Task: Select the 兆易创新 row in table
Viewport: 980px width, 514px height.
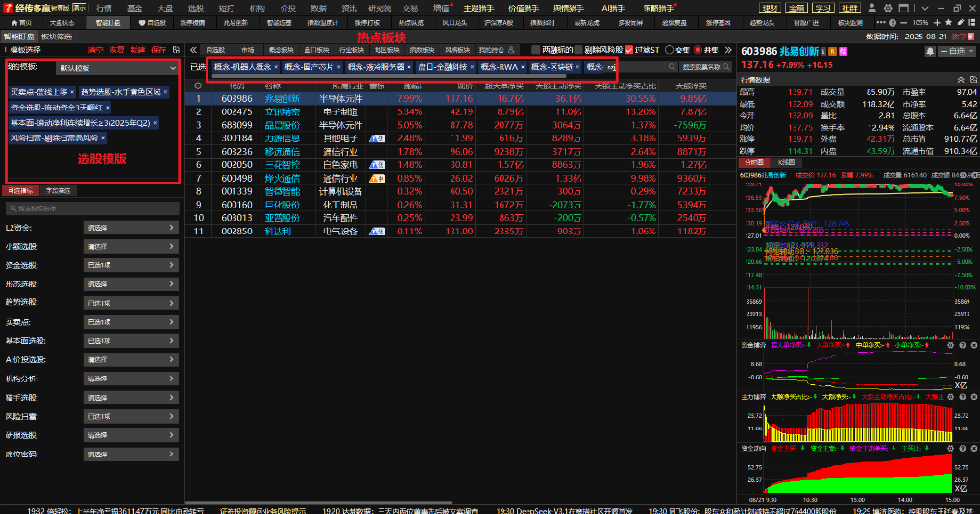Action: click(460, 99)
